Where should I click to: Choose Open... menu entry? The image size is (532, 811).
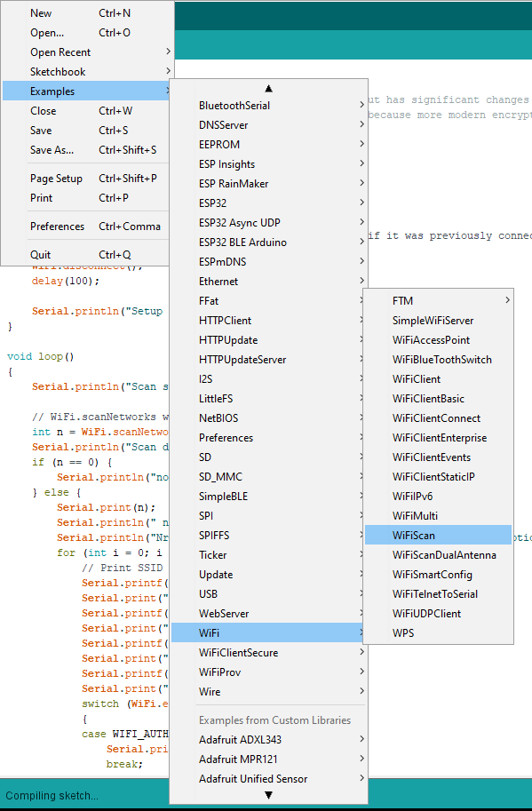(x=86, y=33)
